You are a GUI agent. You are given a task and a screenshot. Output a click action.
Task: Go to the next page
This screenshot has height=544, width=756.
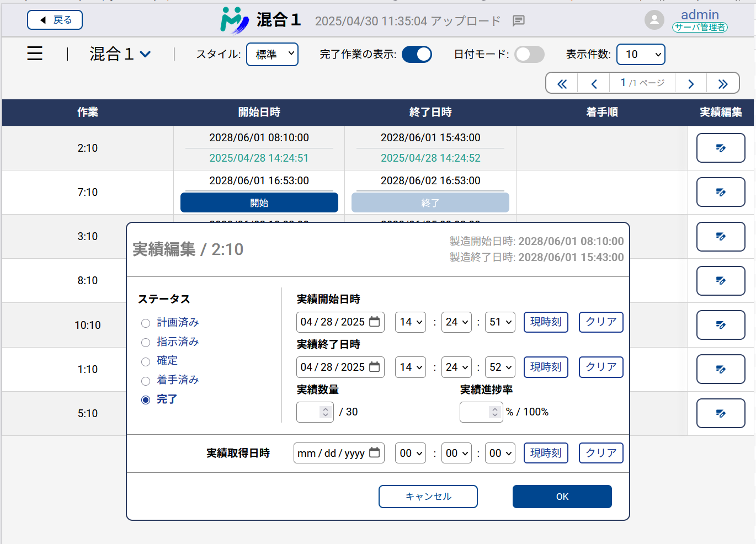coord(691,84)
